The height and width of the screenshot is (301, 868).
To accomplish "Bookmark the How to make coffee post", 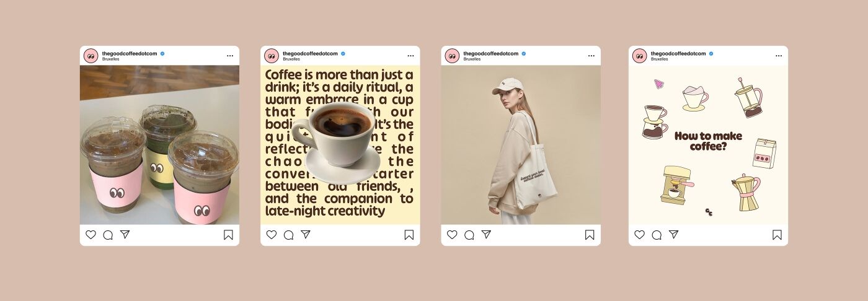I will pos(777,235).
